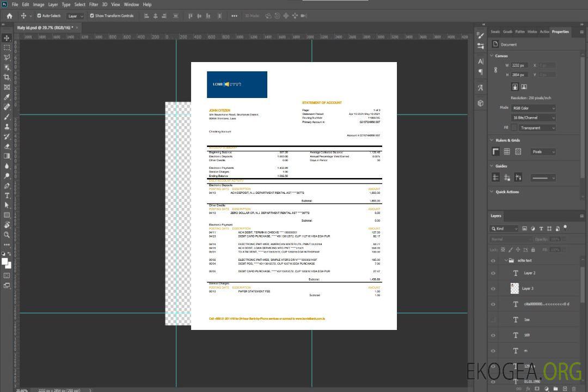Switch to the Swatches panel tab
Viewport: 588px width, 392px height.
(495, 32)
